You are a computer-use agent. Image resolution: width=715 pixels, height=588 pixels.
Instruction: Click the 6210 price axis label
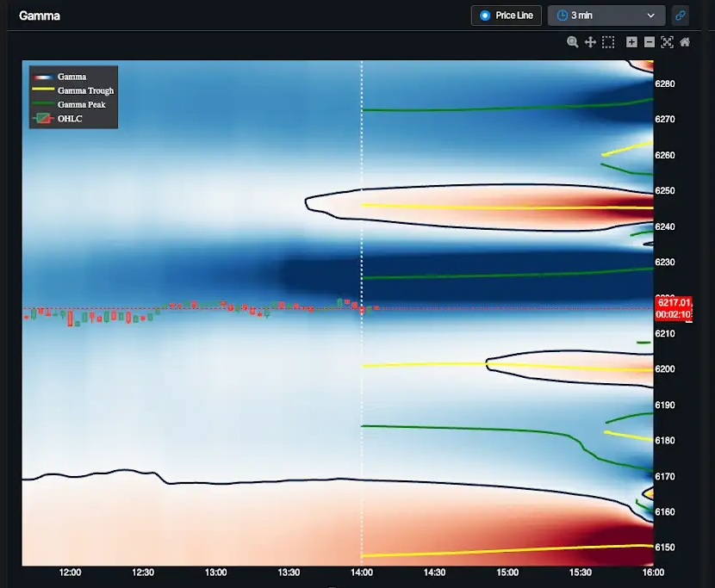click(665, 334)
